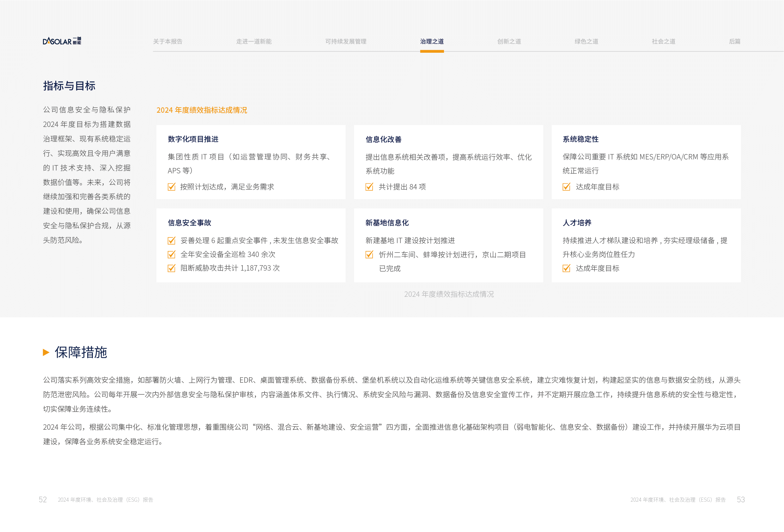The width and height of the screenshot is (784, 532).
Task: Click checkmark under 系统稳定性 达成年度目标
Action: (566, 187)
